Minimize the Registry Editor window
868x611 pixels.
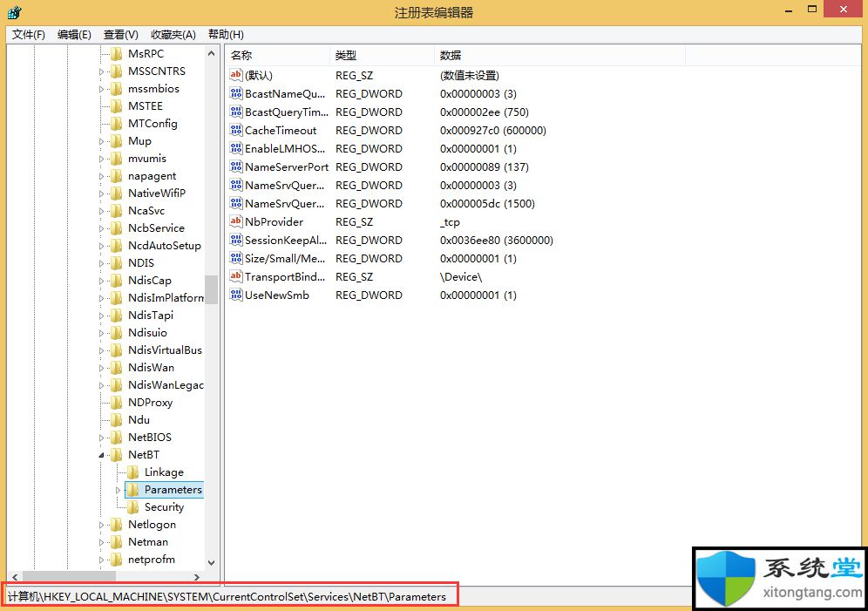(x=789, y=10)
